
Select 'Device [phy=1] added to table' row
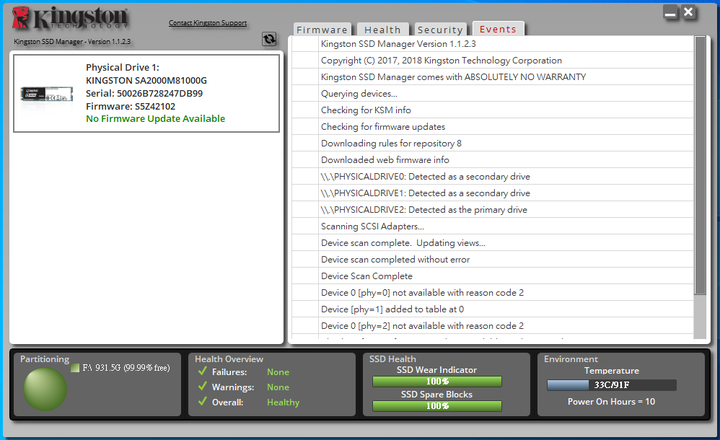point(492,309)
